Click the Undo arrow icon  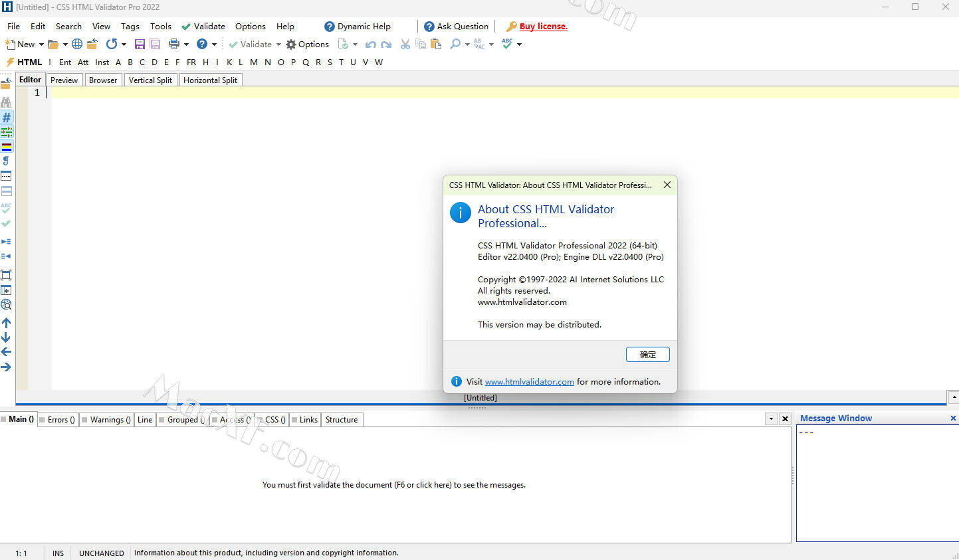coord(371,45)
